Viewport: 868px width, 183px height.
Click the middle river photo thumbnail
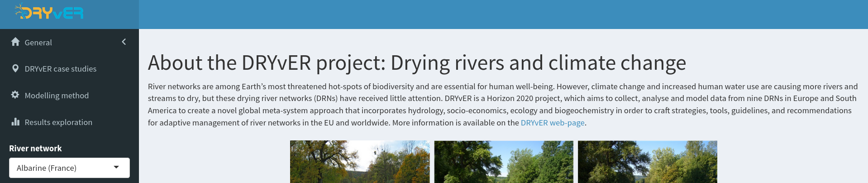(504, 162)
